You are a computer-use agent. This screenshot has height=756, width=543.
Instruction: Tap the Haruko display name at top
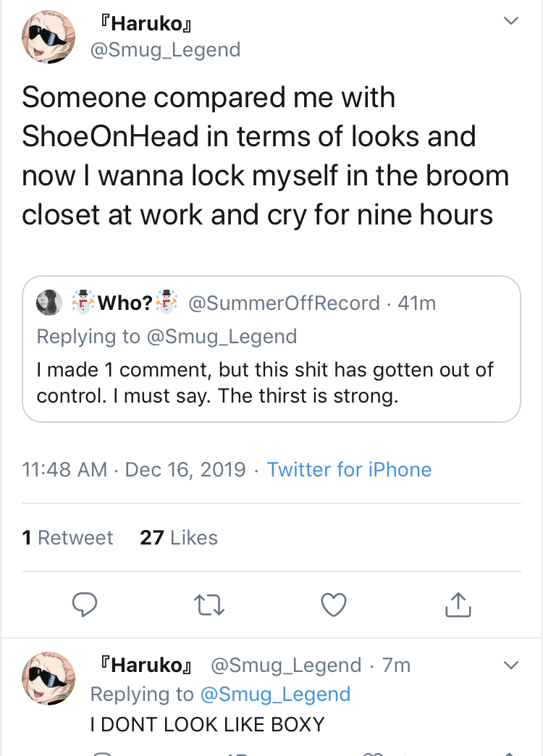coord(145,23)
